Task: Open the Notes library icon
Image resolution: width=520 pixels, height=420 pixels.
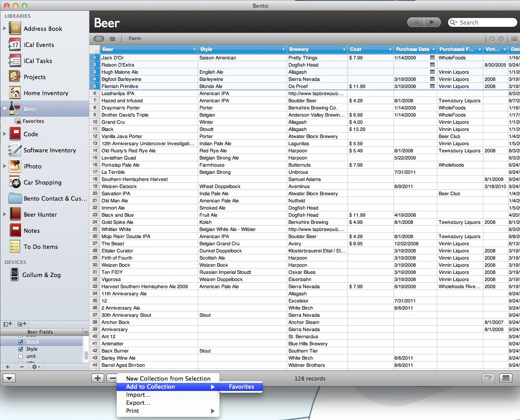Action: pyautogui.click(x=15, y=231)
